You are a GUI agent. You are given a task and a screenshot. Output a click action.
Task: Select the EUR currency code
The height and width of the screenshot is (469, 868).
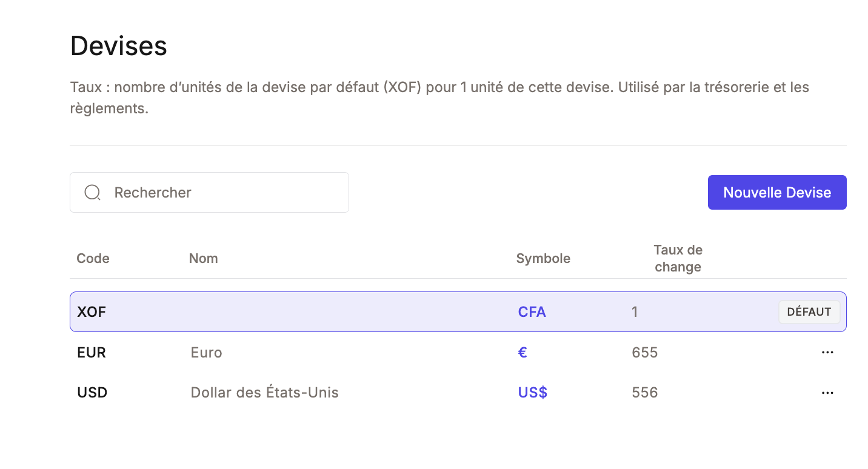92,353
